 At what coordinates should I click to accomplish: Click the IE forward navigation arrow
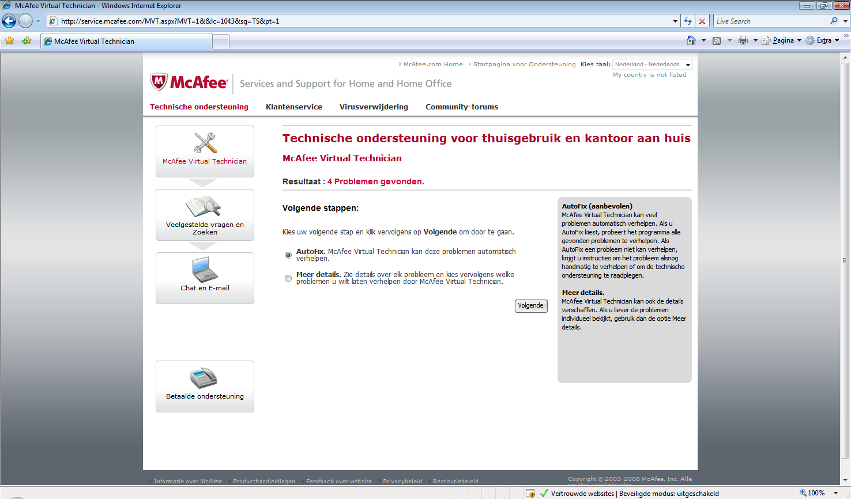26,21
